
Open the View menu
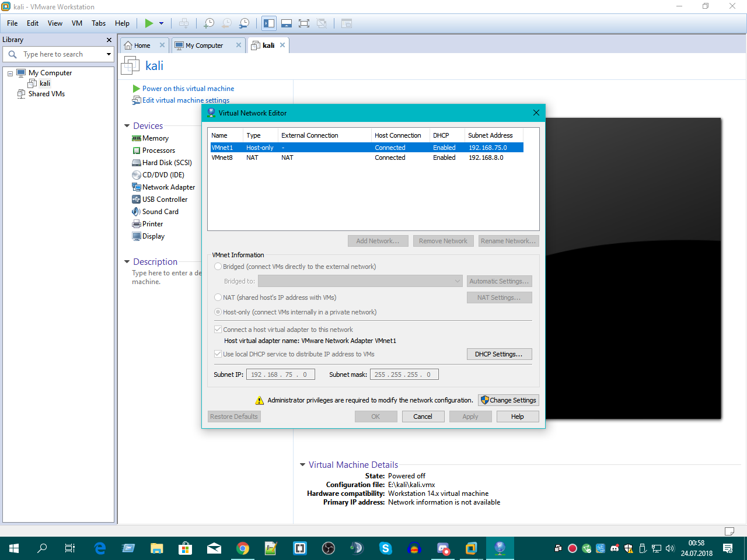[55, 23]
